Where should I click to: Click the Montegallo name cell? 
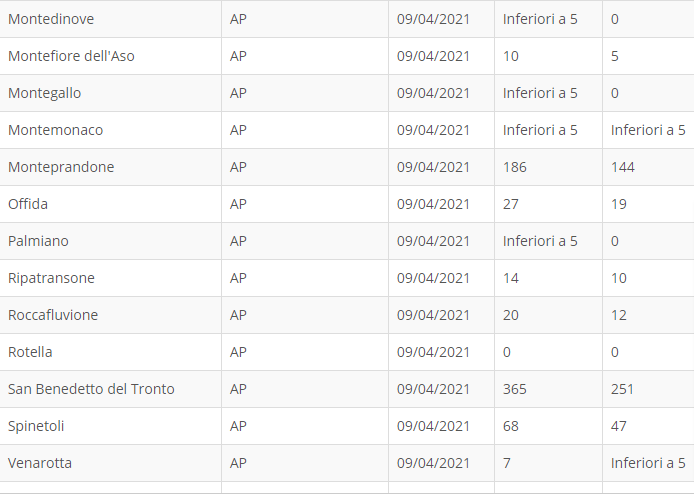pyautogui.click(x=45, y=93)
